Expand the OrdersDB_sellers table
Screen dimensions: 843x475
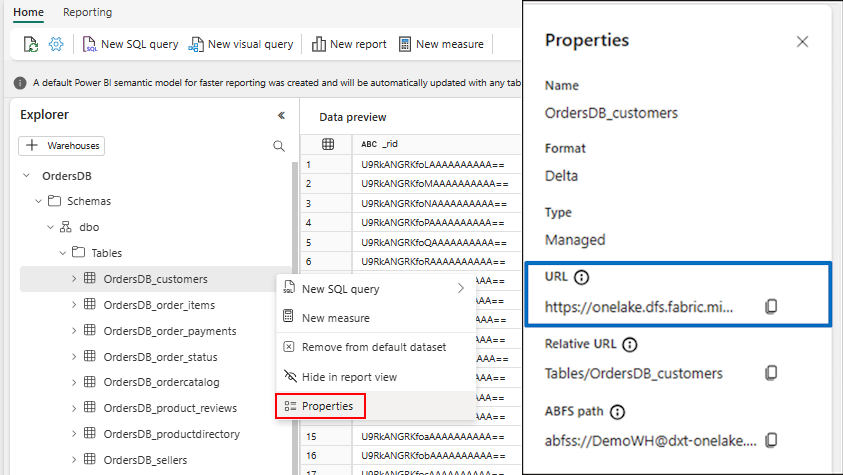[74, 459]
